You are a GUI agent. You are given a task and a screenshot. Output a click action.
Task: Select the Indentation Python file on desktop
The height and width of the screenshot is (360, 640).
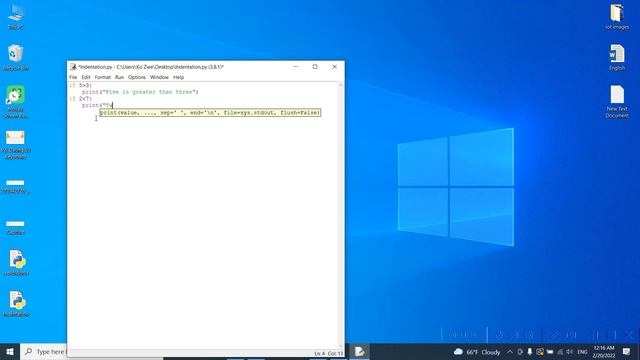[16, 304]
